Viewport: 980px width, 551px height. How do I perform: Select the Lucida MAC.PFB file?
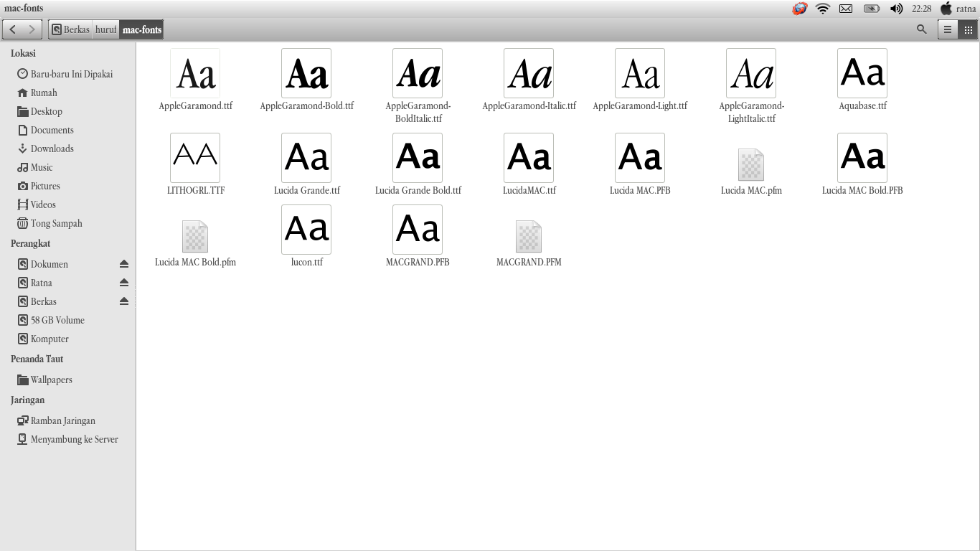(640, 164)
